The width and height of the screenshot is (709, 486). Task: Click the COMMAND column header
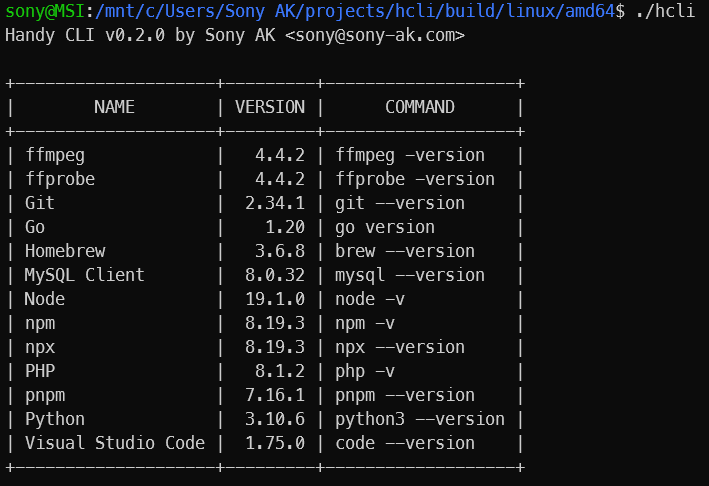420,107
